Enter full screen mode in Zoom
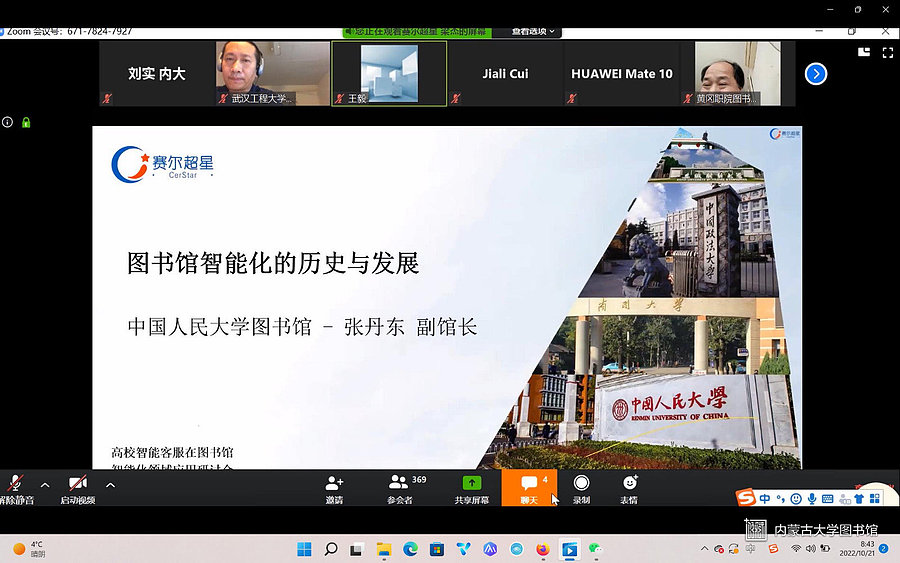The image size is (900, 563). point(888,53)
